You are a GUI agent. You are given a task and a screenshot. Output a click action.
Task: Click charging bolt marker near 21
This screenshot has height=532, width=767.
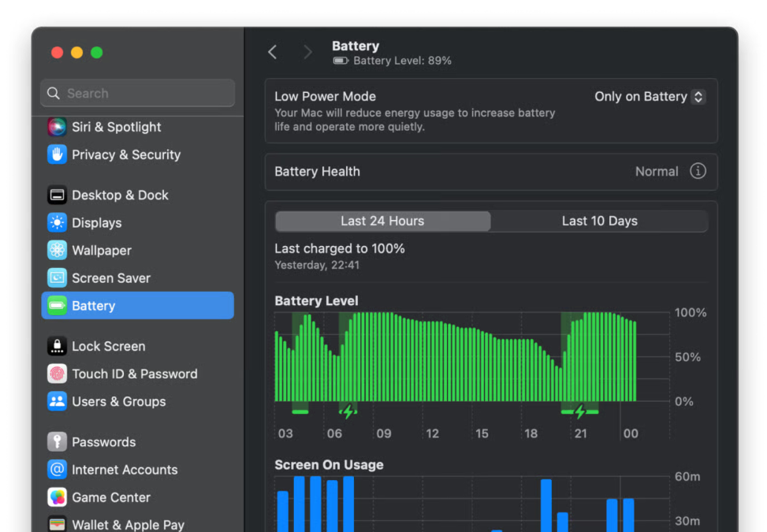580,411
